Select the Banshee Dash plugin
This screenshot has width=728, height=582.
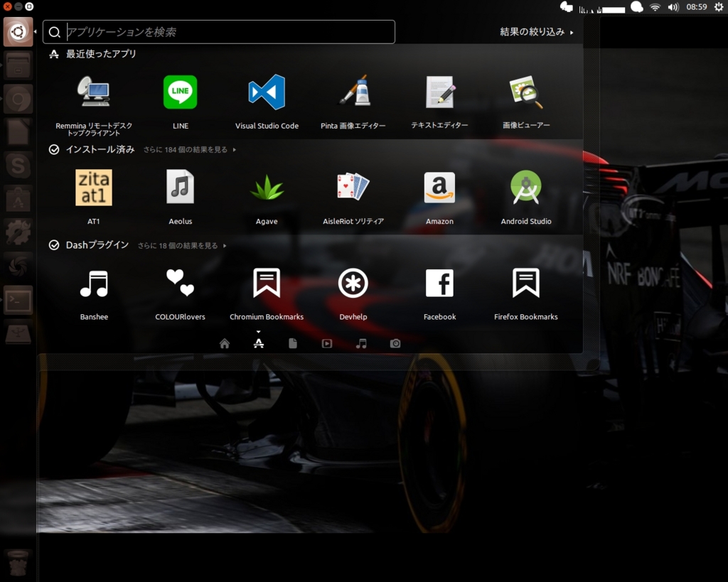pyautogui.click(x=94, y=293)
